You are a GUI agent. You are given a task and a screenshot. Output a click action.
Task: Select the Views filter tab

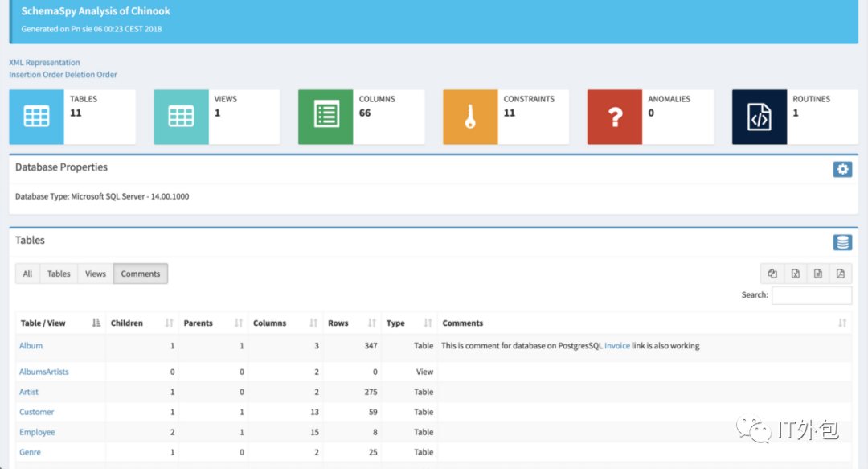95,274
